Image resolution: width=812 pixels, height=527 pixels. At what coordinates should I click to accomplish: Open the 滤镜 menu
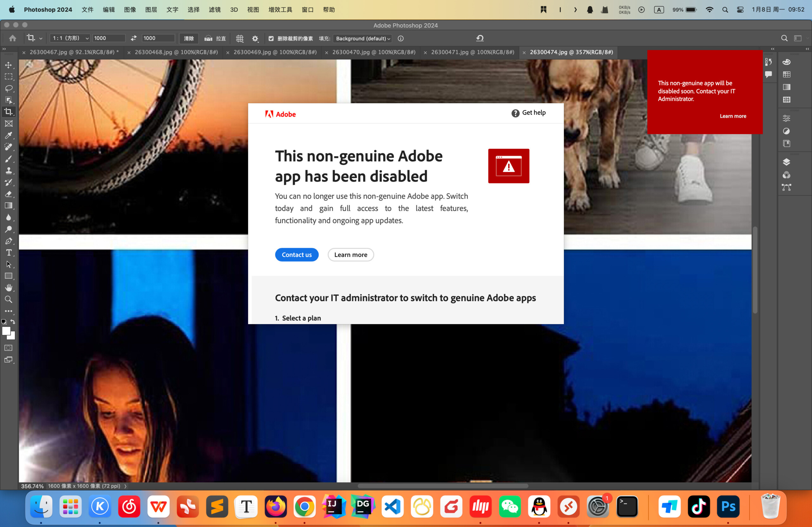coord(215,10)
